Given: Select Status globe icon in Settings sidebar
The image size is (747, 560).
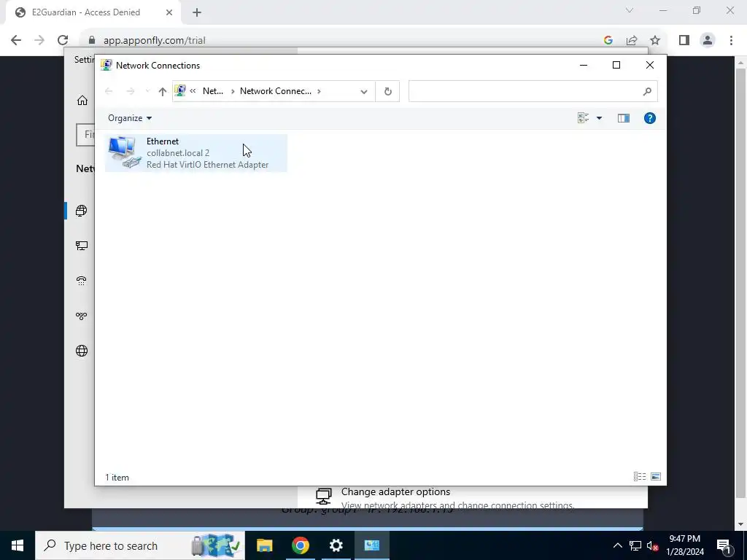Looking at the screenshot, I should [x=82, y=211].
